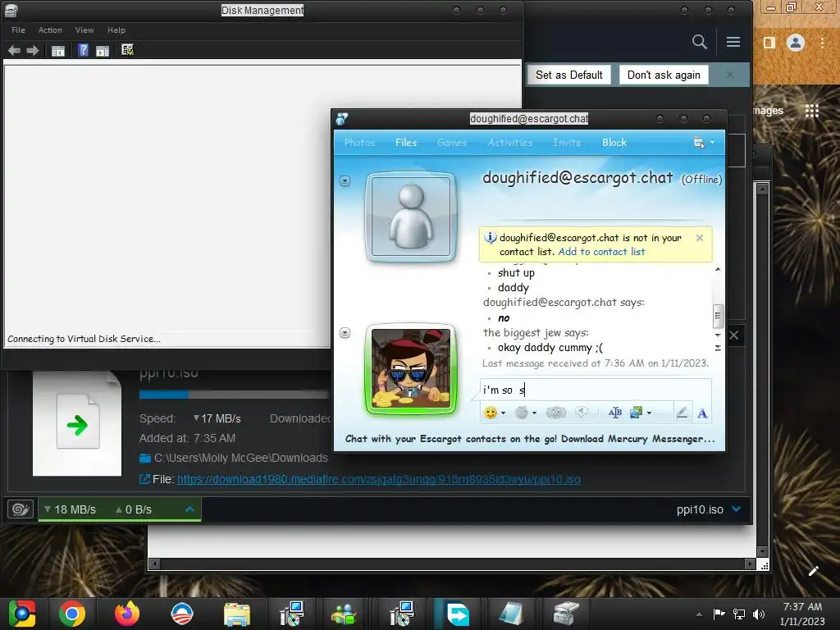Click the contact's display picture
The width and height of the screenshot is (840, 630).
pyautogui.click(x=411, y=217)
